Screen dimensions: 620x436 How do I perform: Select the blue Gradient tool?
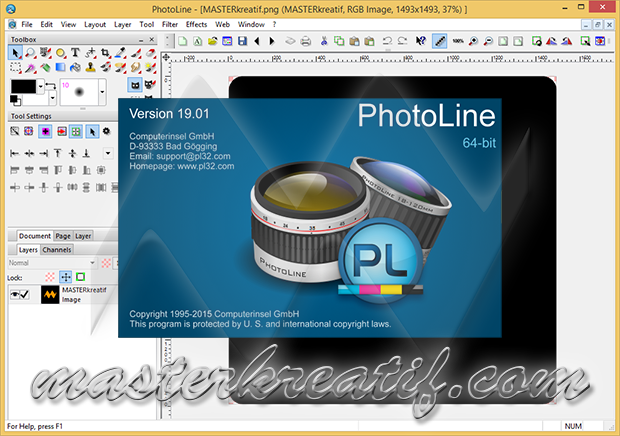pos(60,68)
